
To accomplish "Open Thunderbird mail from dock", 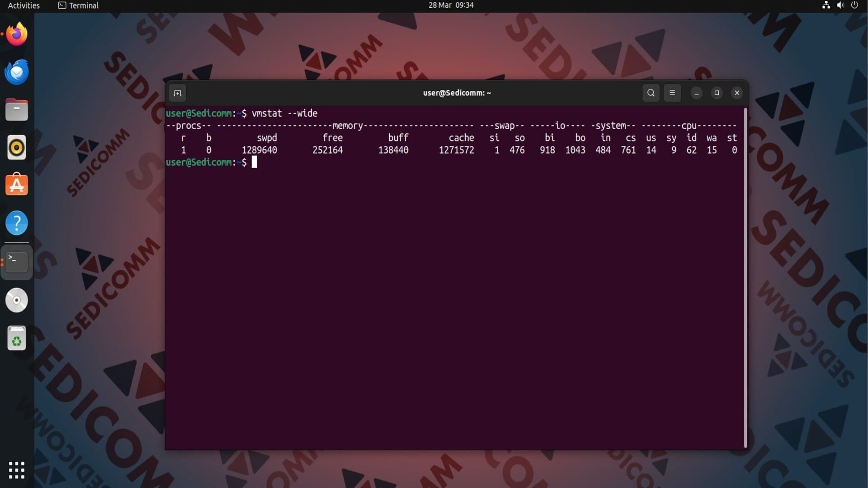I will pos(17,72).
